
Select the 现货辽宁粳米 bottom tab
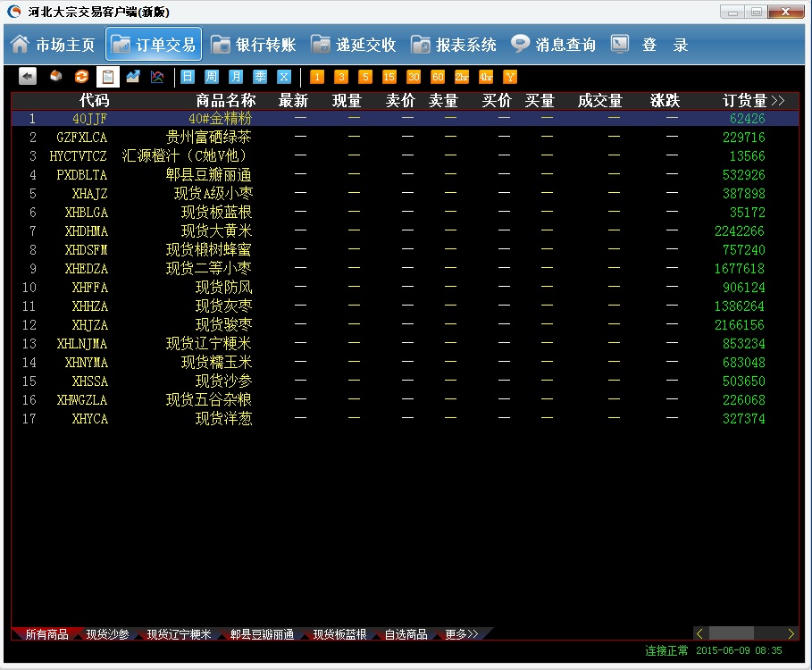pyautogui.click(x=180, y=634)
